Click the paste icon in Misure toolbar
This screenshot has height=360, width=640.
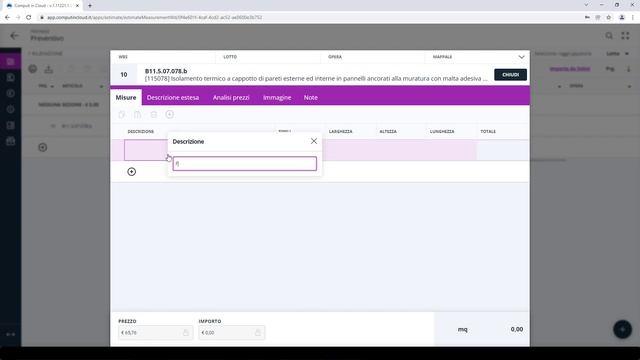click(138, 115)
